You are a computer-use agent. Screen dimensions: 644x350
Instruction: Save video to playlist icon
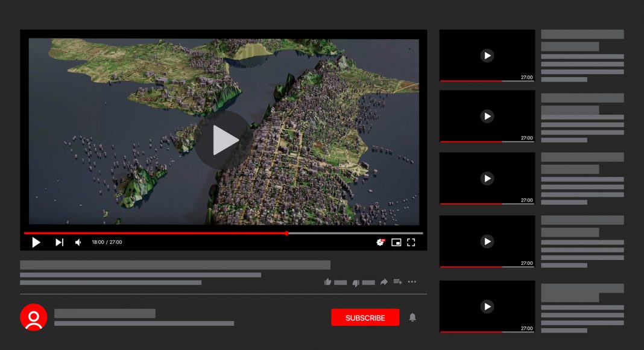[x=398, y=282]
